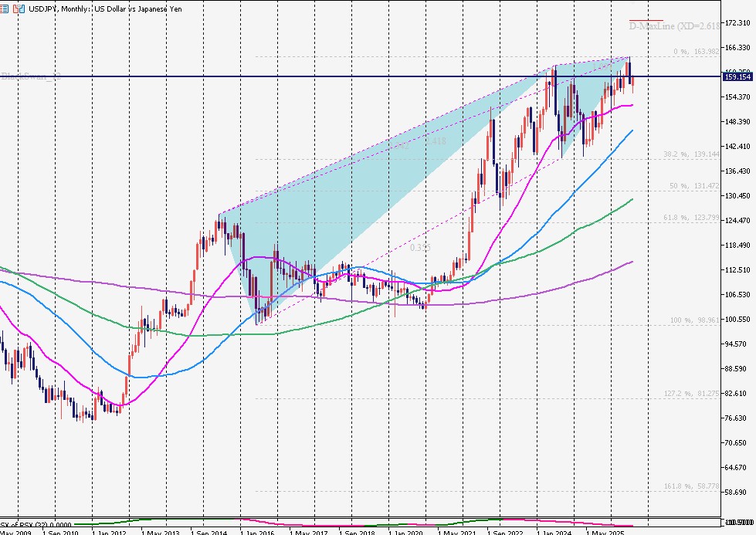Click the harmonic pattern ratio label 1.418
Screen dimensions: 756x535
pos(436,141)
